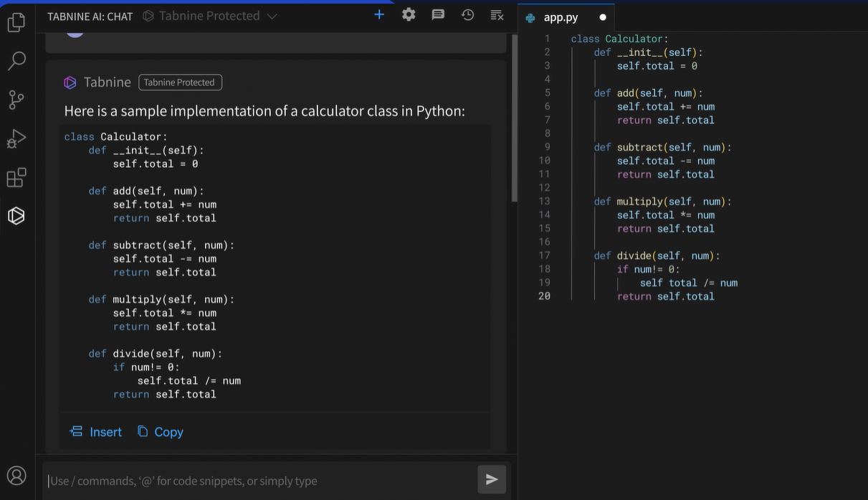Click 'def subtract(self, num):' in editor
868x500 pixels.
662,147
